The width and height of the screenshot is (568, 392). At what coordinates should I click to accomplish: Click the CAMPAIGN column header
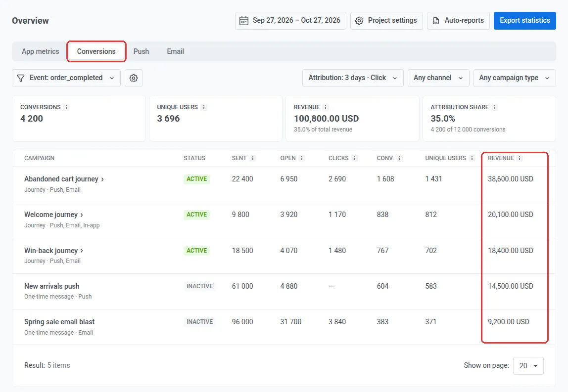[39, 158]
